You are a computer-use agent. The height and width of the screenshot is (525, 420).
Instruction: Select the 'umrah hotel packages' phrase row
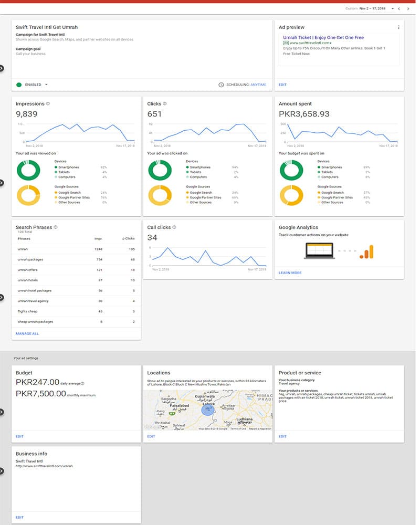(76, 291)
